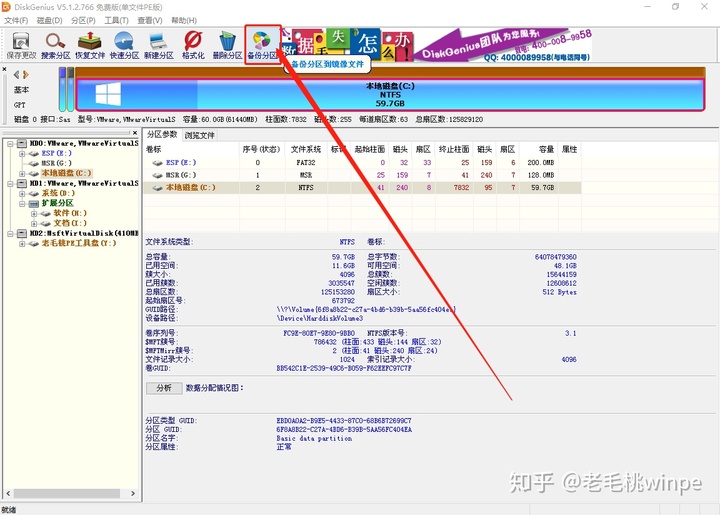
Task: Click the 分析 button
Action: (164, 388)
